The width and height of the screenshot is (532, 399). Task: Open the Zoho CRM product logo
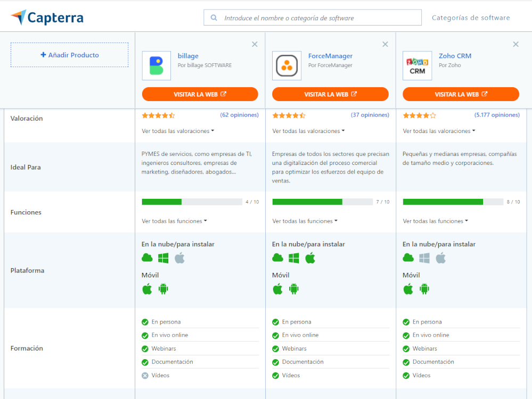(418, 65)
